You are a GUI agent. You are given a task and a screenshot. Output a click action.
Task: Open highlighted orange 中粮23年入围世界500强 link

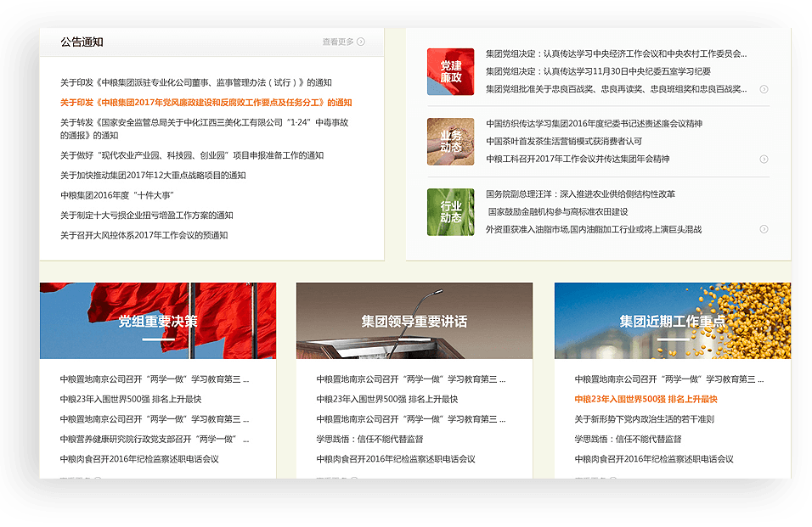click(646, 399)
